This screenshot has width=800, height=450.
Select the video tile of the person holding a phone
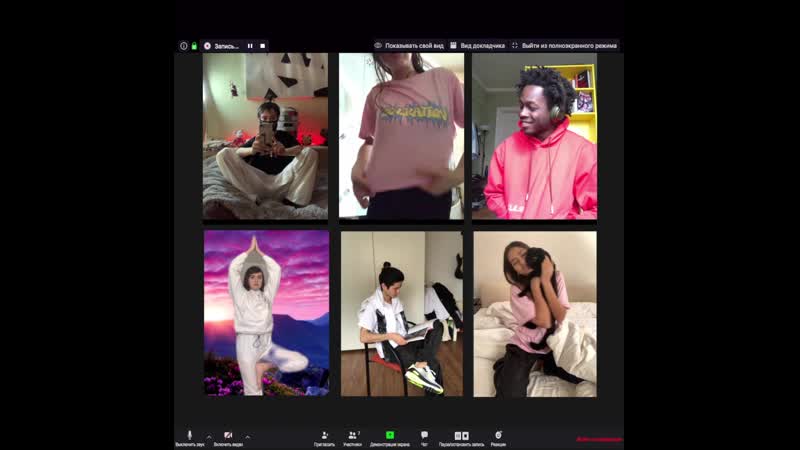point(265,136)
